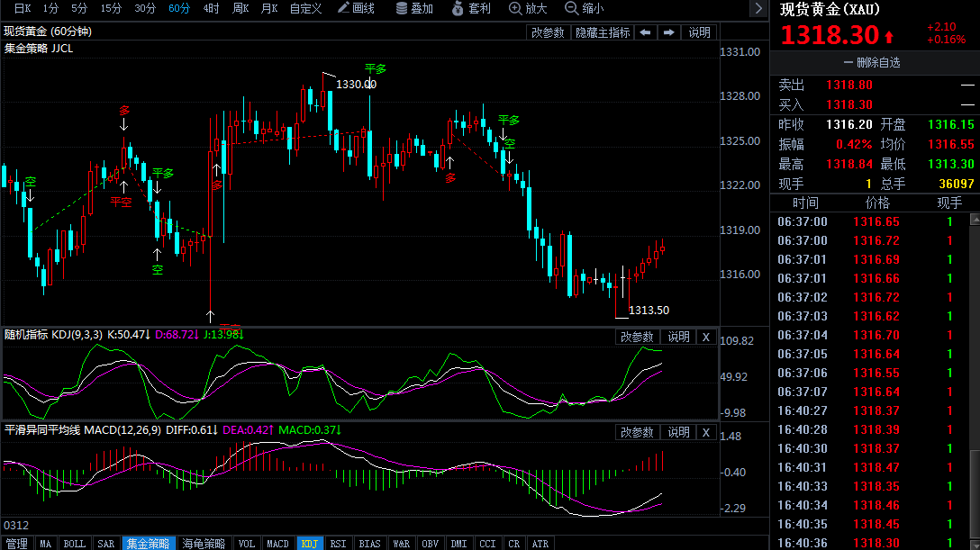Select the SAR indicator tab
This screenshot has width=980, height=550.
(106, 544)
